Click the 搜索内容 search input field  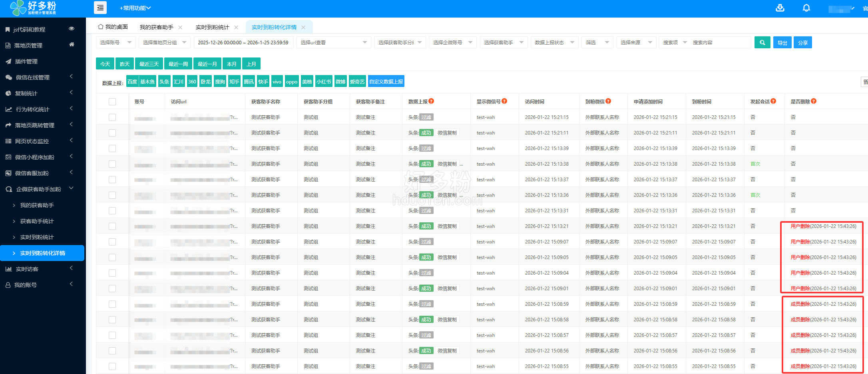[x=719, y=42]
